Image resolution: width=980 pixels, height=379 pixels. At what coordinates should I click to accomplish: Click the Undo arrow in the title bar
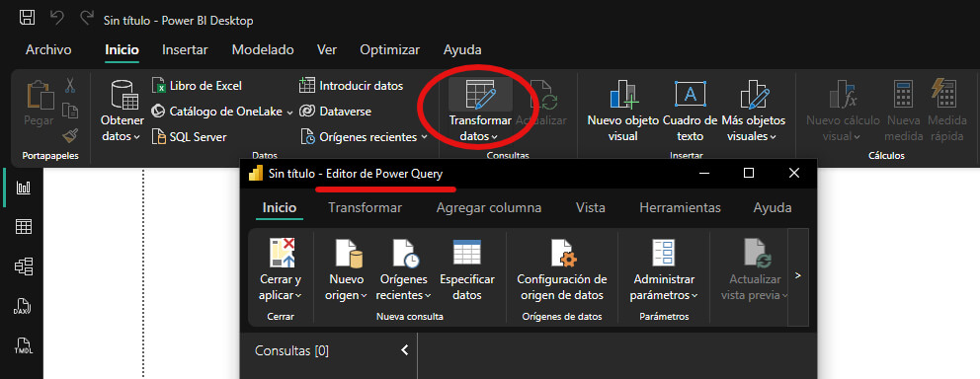click(57, 18)
